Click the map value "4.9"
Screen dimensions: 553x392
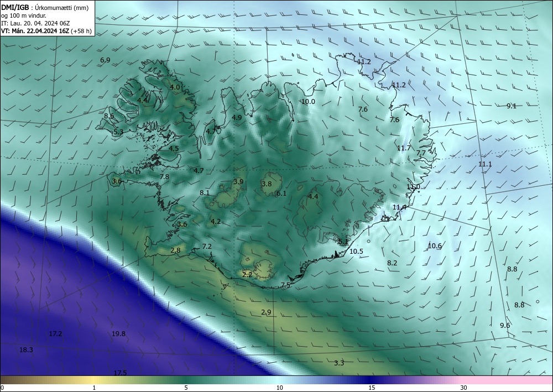click(237, 117)
